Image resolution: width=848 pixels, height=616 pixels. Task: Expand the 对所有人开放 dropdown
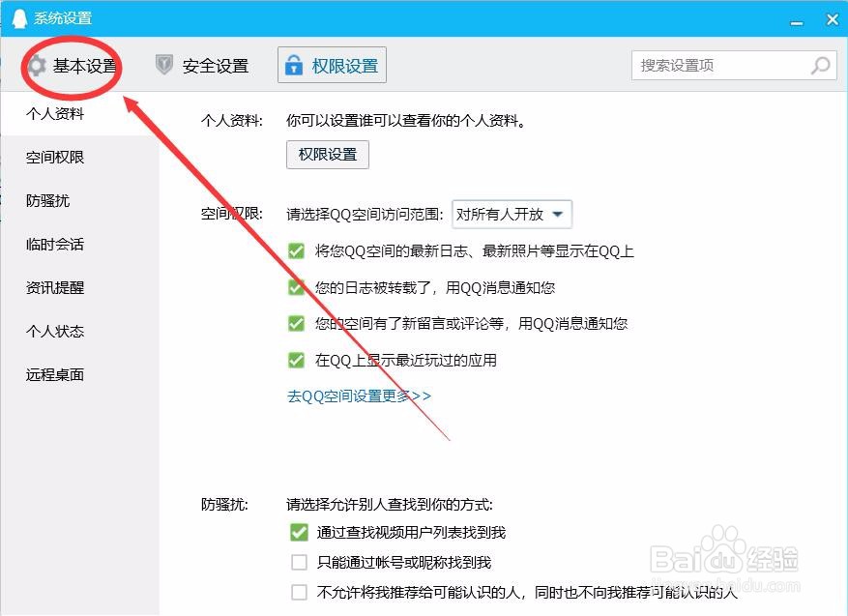point(512,214)
